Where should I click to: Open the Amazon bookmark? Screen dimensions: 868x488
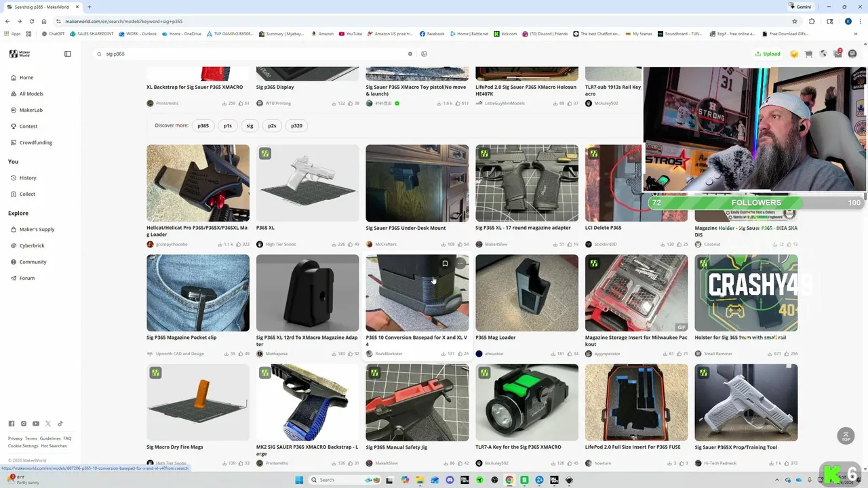[x=322, y=34]
